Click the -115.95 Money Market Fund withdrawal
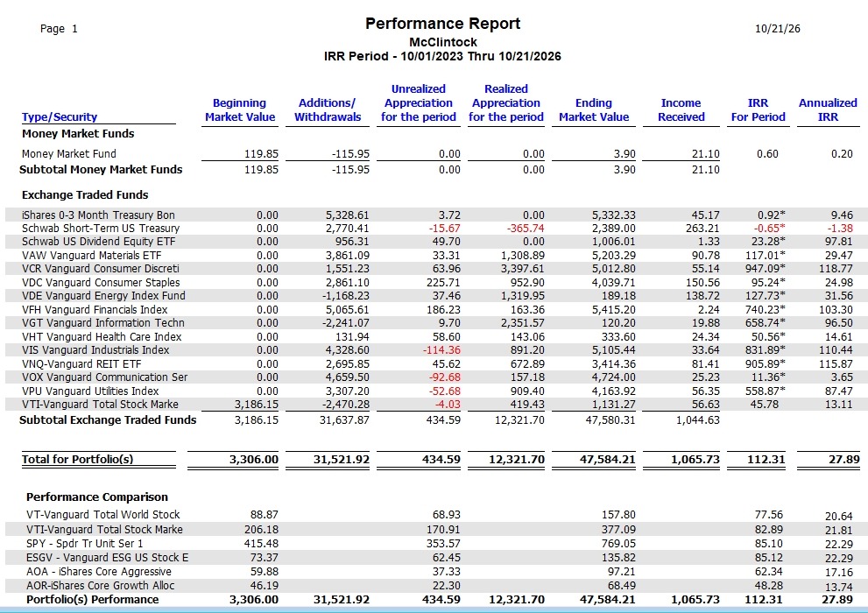This screenshot has width=868, height=613. 350,154
